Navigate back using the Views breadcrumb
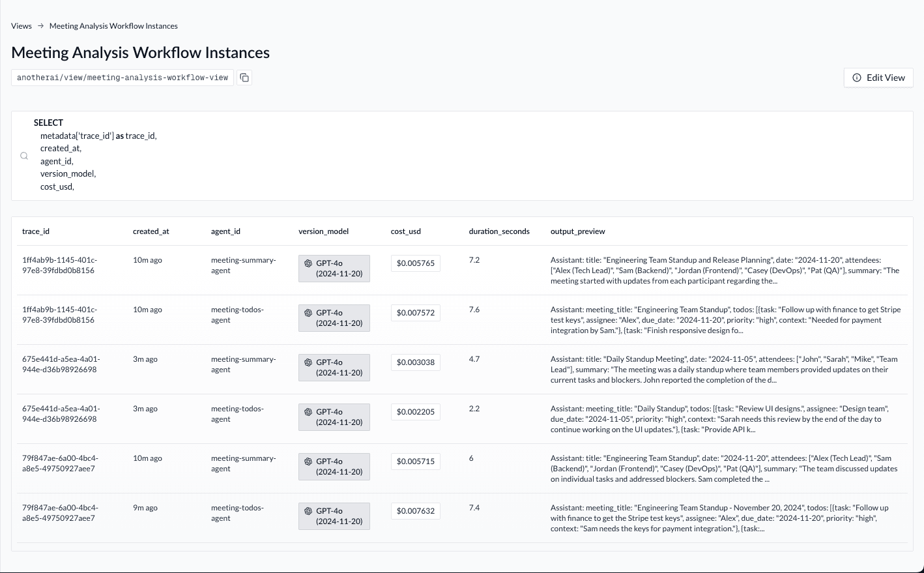Screen dimensions: 924x573 tap(21, 26)
